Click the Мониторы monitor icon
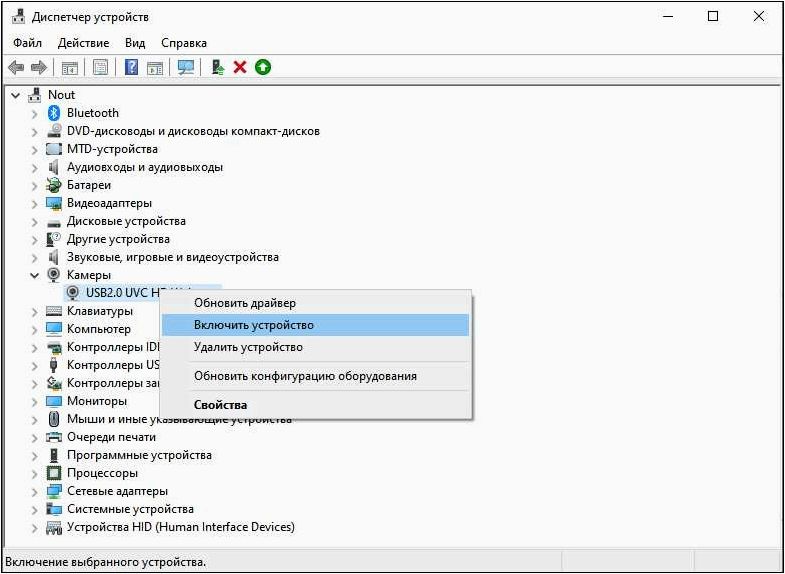785x574 pixels. pos(54,401)
